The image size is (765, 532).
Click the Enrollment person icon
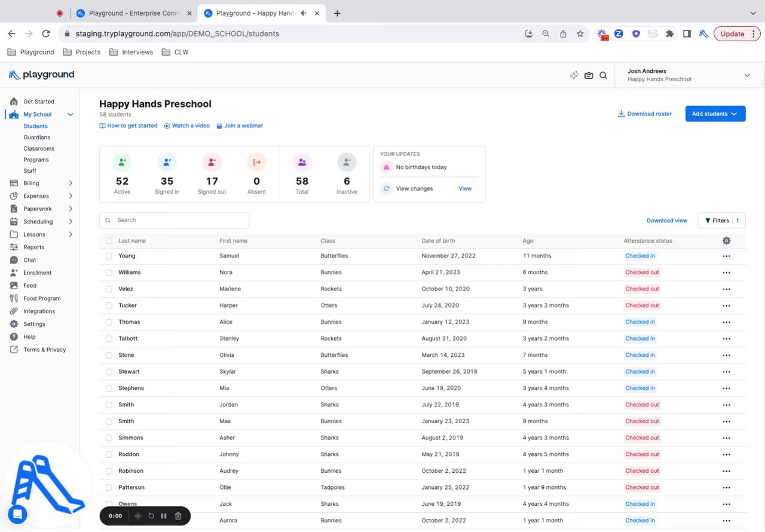tap(14, 273)
